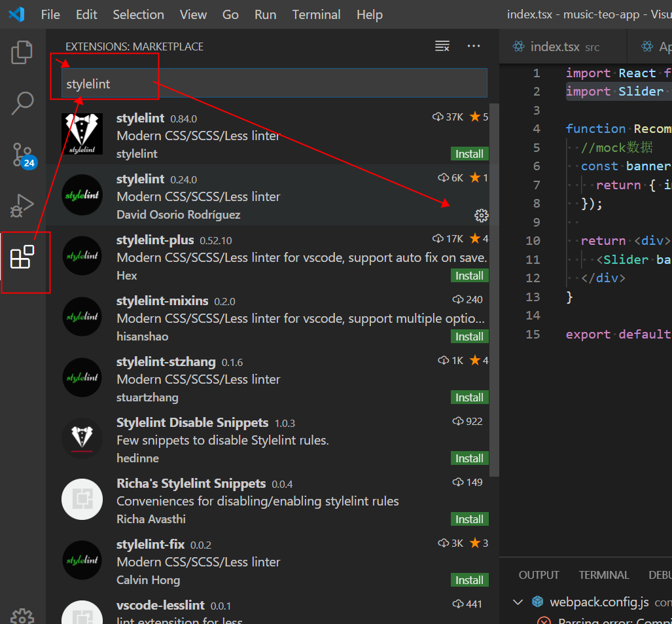The width and height of the screenshot is (672, 624).
Task: Click 'function' keyword on line 4
Action: coord(595,128)
